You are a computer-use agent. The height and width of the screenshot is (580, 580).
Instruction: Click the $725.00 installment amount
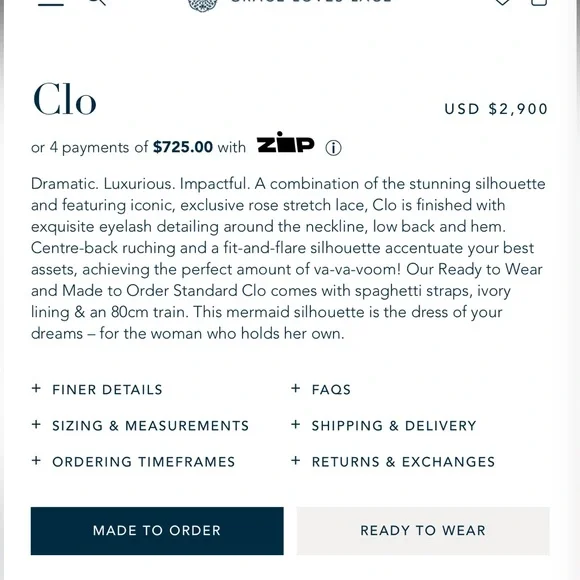pos(183,147)
